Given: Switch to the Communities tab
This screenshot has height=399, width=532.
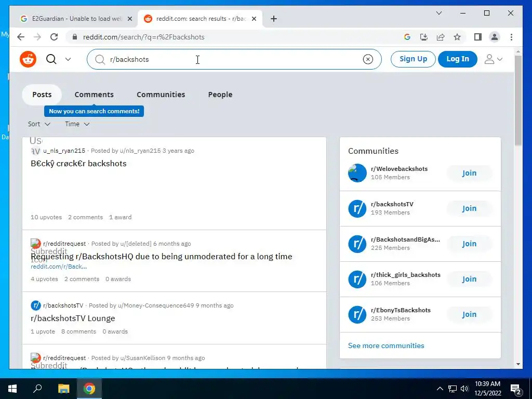Looking at the screenshot, I should click(161, 95).
